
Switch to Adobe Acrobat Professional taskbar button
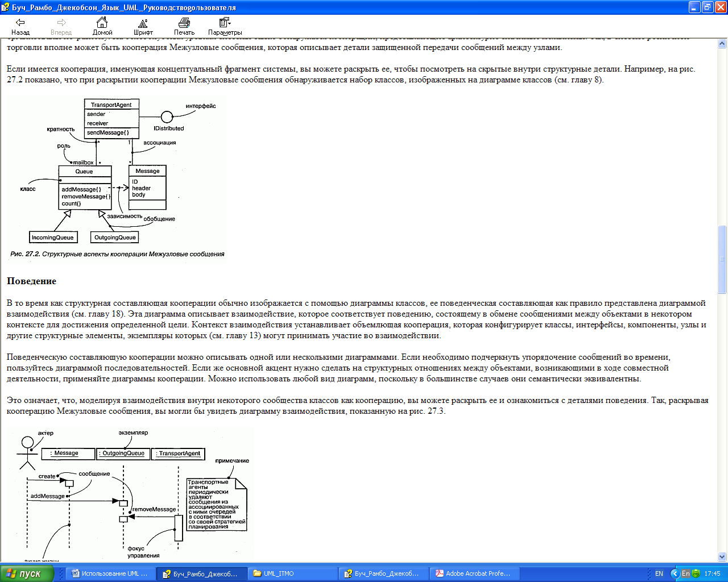(x=474, y=573)
